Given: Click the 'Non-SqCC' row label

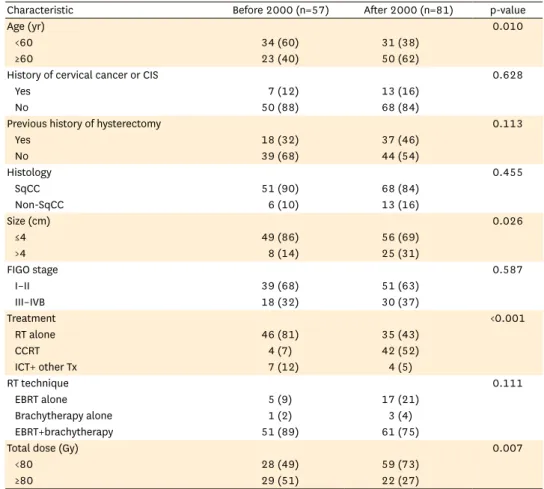Looking at the screenshot, I should click(39, 205).
